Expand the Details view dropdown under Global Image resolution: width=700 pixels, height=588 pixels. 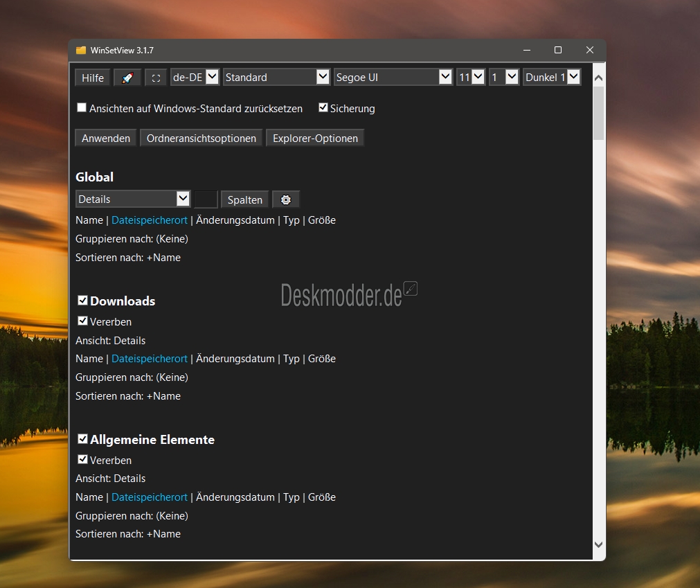click(133, 199)
